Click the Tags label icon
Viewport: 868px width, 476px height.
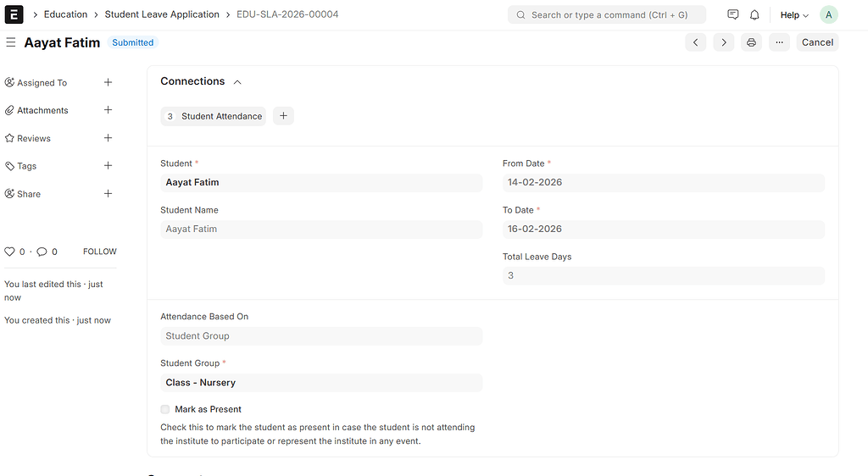pos(9,165)
